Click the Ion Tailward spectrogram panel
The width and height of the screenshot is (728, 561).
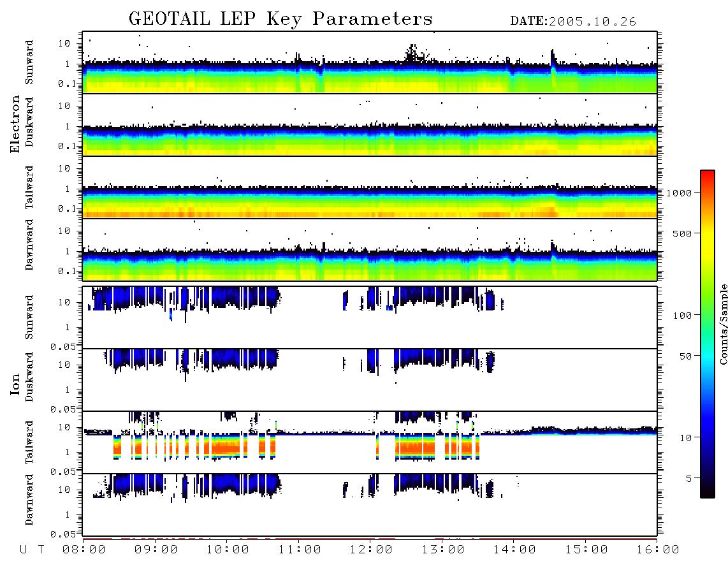click(x=370, y=442)
